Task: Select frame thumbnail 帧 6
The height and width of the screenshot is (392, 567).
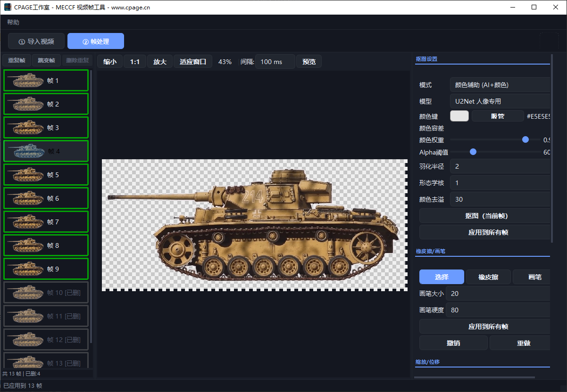Action: (46, 198)
